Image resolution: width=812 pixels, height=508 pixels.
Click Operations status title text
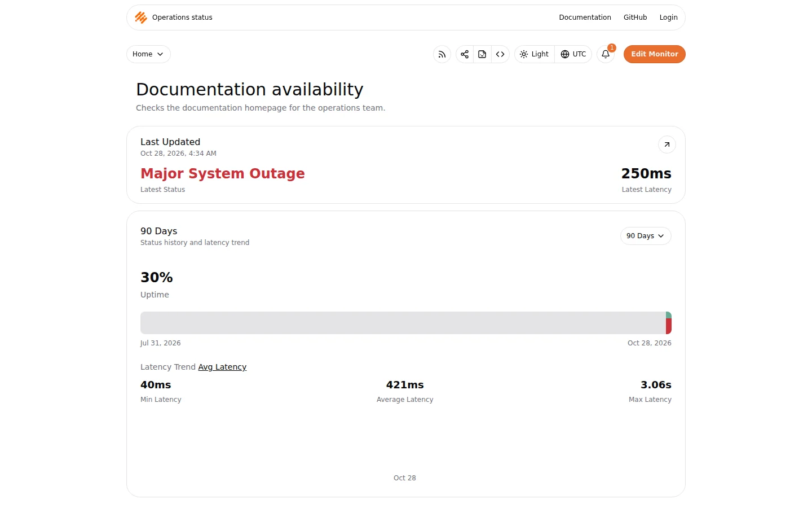tap(182, 17)
